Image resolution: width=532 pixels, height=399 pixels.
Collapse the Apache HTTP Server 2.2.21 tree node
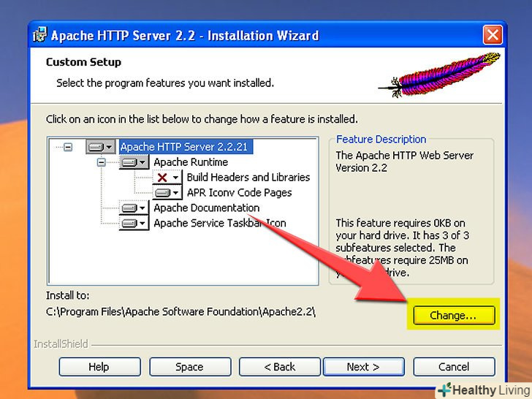[68, 147]
